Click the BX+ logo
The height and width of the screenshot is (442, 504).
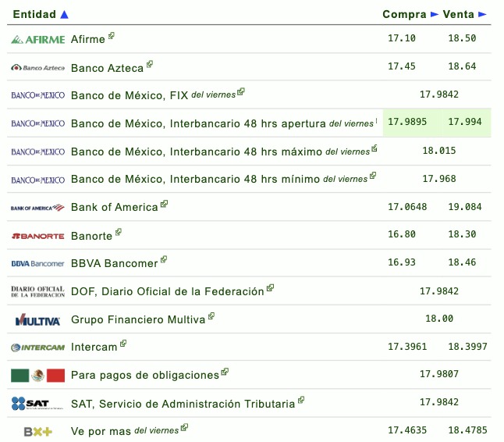[x=38, y=431]
